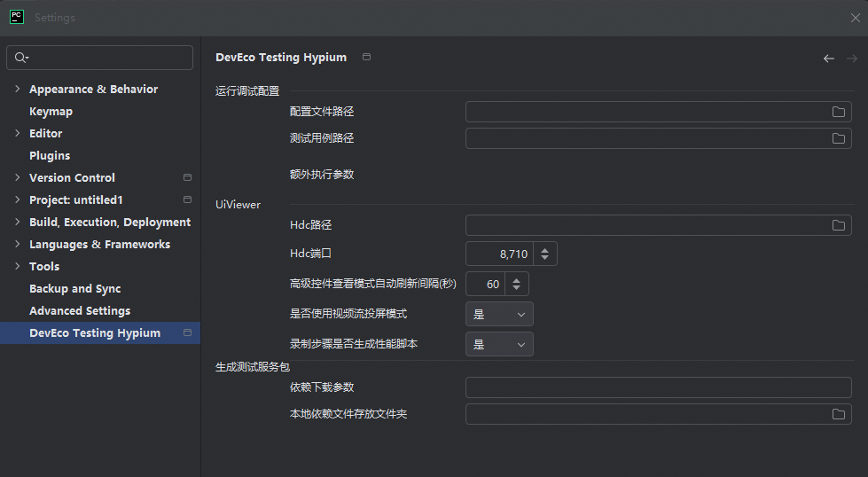Click into the settings search field
Image resolution: width=868 pixels, height=477 pixels.
pos(99,58)
